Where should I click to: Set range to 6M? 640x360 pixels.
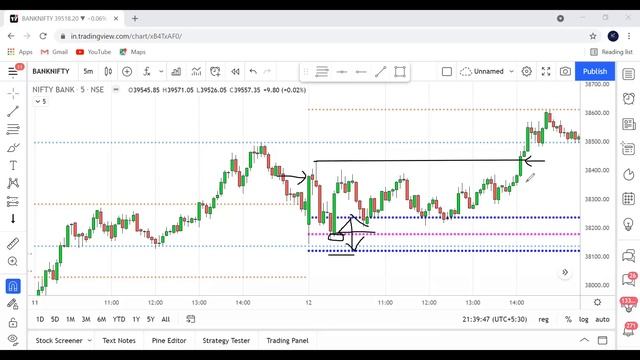(102, 320)
